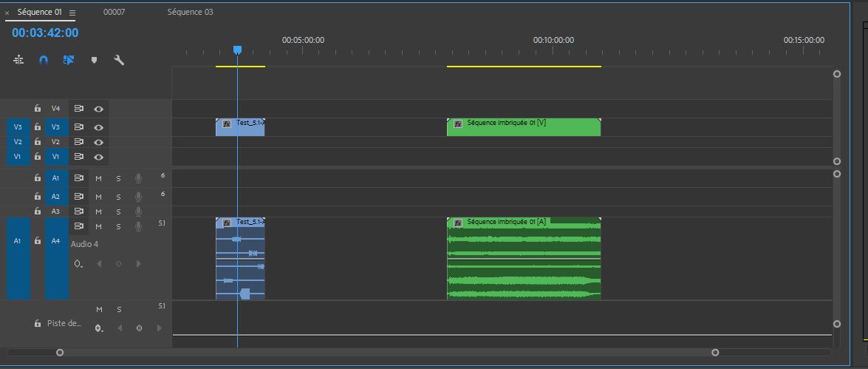Image resolution: width=868 pixels, height=369 pixels.
Task: Mute audio track A2
Action: pos(98,197)
